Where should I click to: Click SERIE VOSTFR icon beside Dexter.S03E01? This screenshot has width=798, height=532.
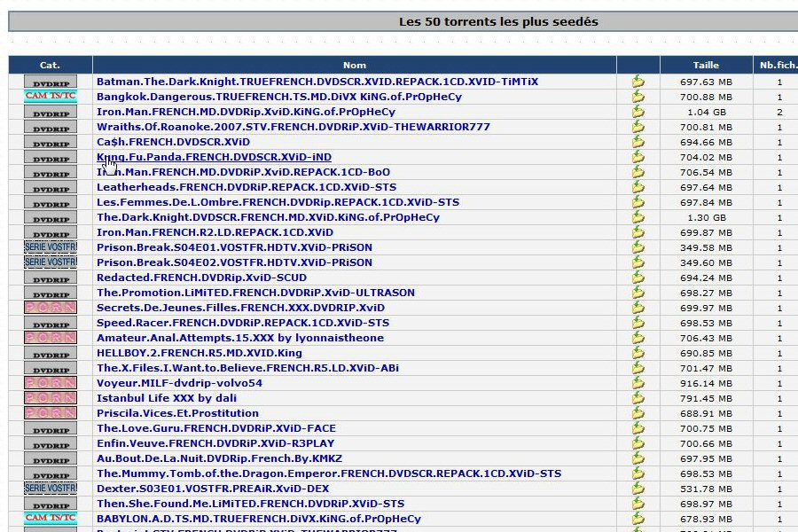pos(51,489)
